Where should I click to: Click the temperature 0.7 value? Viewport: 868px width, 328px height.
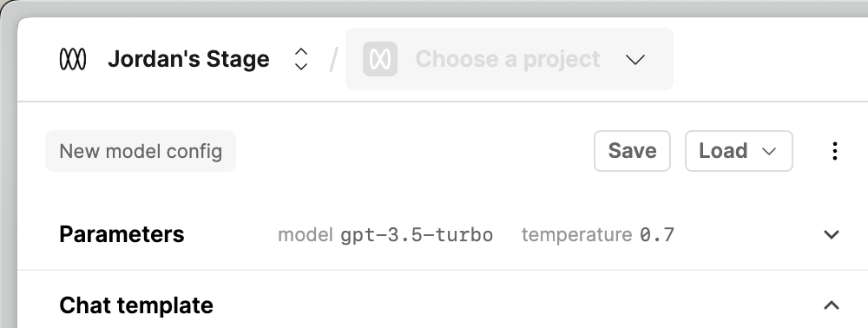tap(657, 235)
